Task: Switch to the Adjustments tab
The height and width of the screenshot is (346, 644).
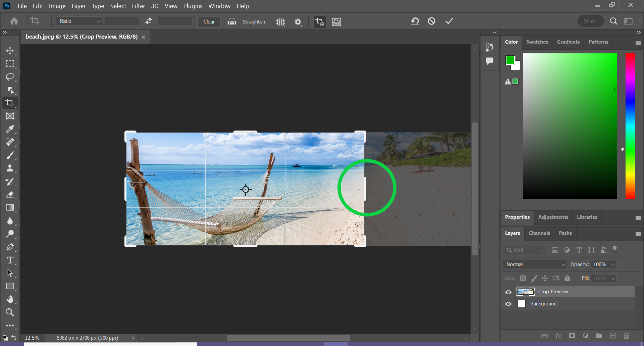Action: [x=553, y=217]
